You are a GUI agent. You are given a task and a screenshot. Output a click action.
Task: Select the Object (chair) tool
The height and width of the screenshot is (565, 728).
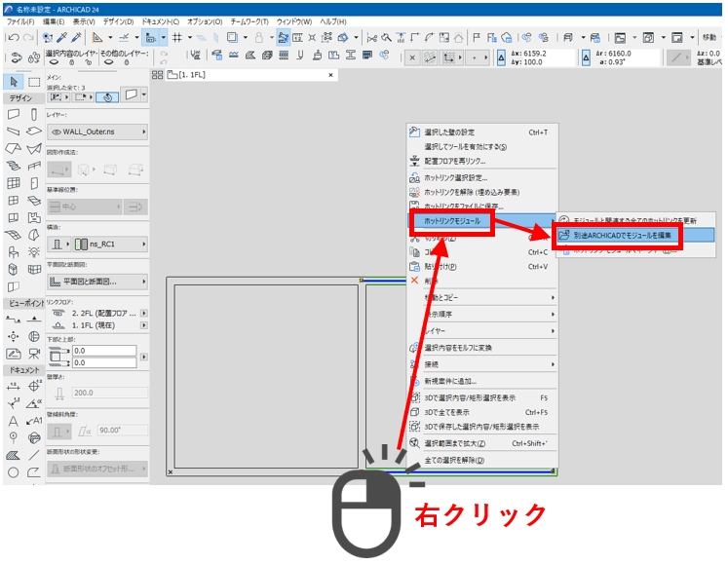pyautogui.click(x=14, y=252)
